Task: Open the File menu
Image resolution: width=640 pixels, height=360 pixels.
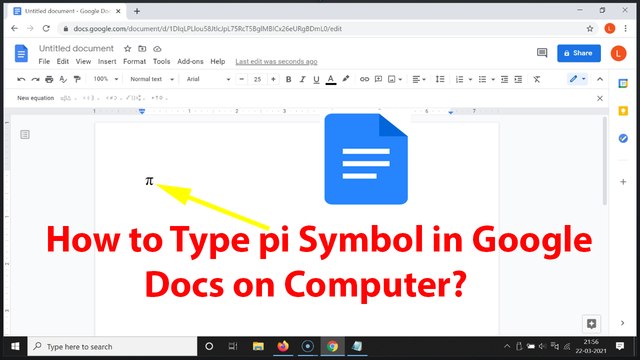Action: click(x=44, y=62)
